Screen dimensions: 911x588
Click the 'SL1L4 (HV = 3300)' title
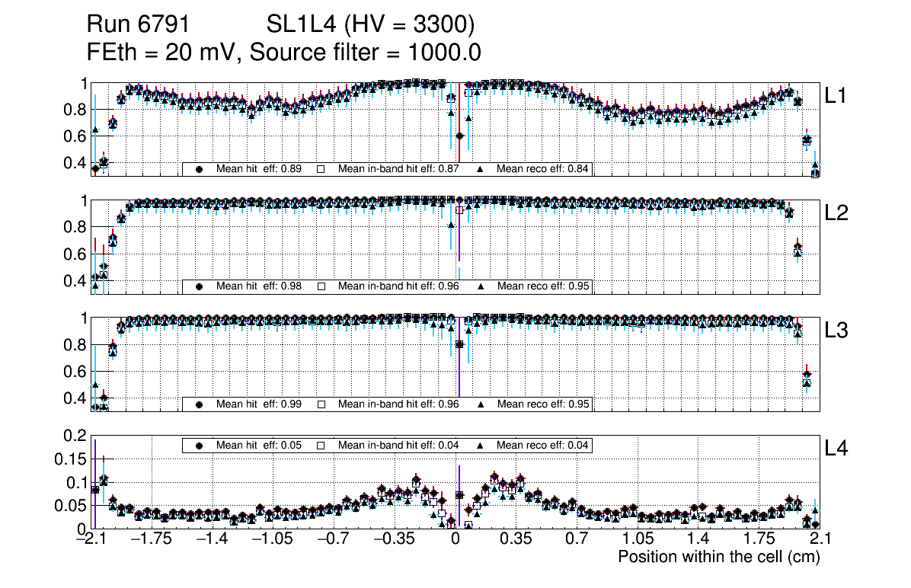tap(370, 25)
